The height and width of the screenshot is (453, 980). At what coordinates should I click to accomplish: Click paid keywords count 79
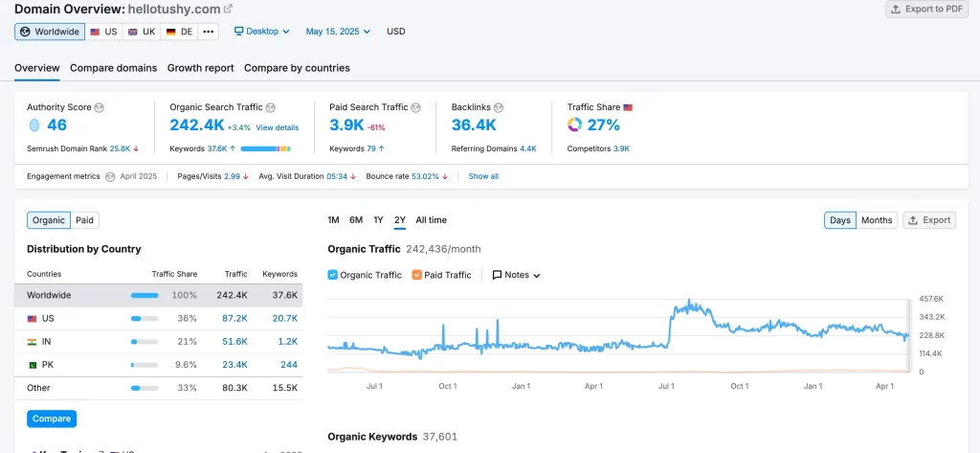click(371, 148)
